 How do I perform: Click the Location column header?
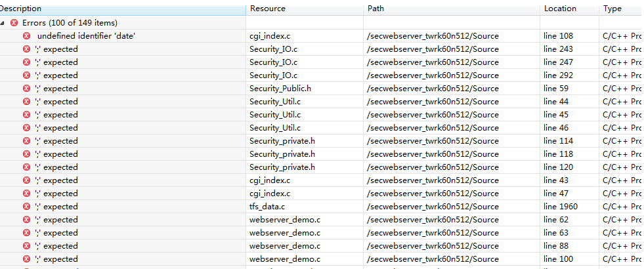pos(560,9)
